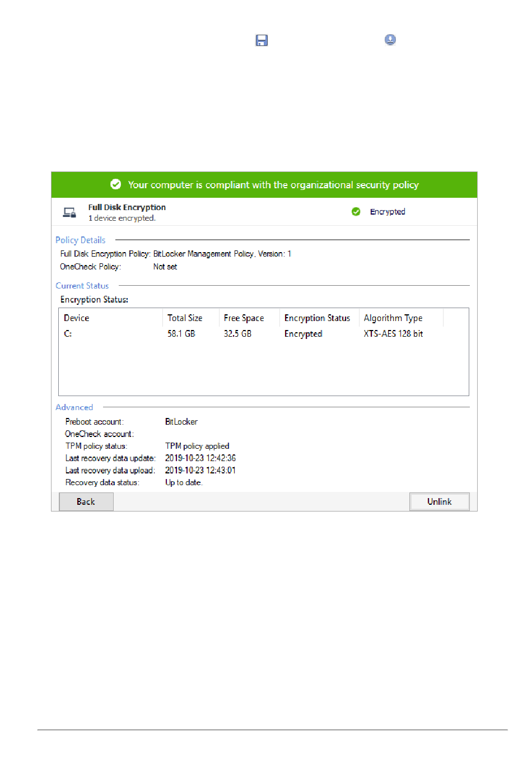The width and height of the screenshot is (532, 767).
Task: Click the Last recovery data upload: label
Action: 110,471
